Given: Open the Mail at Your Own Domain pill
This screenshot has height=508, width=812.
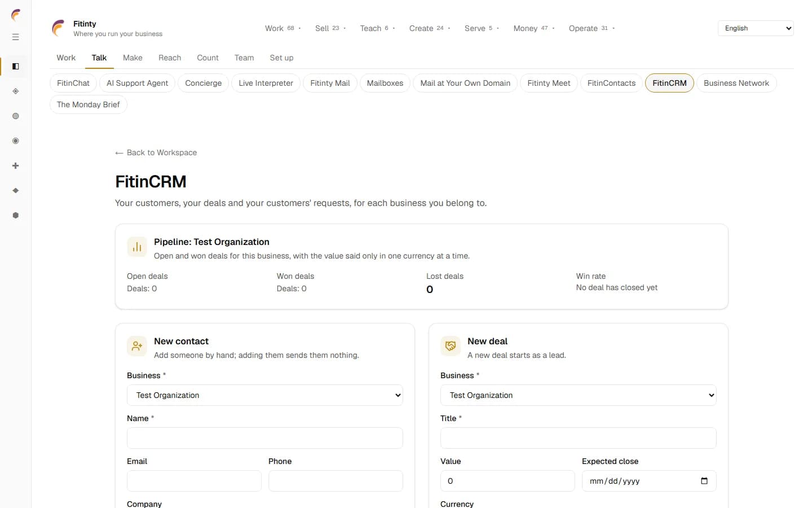Looking at the screenshot, I should (x=465, y=83).
